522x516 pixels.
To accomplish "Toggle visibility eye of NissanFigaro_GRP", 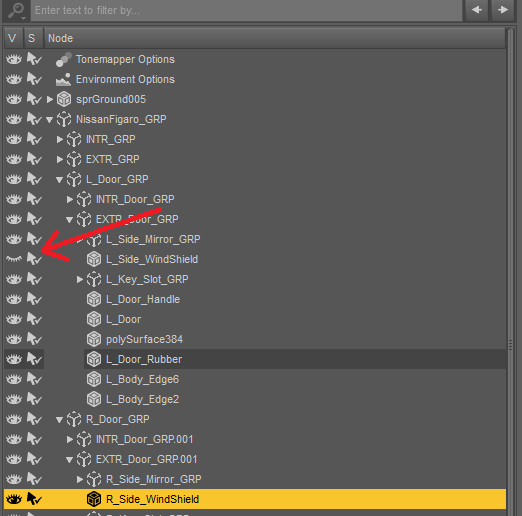I will [14, 119].
